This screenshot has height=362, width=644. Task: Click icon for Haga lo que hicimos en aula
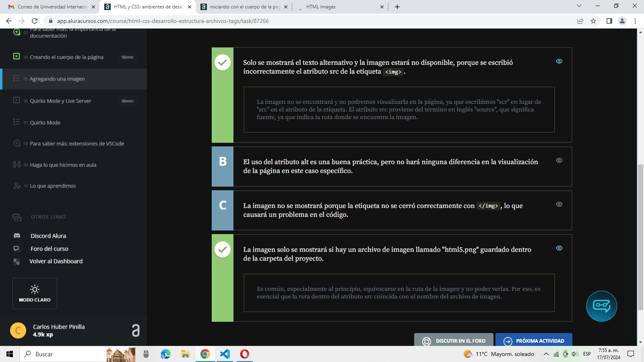pos(17,164)
